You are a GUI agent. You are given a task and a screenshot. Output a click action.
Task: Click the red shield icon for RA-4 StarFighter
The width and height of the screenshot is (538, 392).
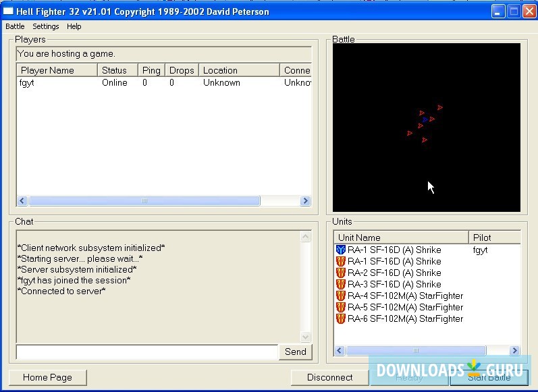coord(340,296)
